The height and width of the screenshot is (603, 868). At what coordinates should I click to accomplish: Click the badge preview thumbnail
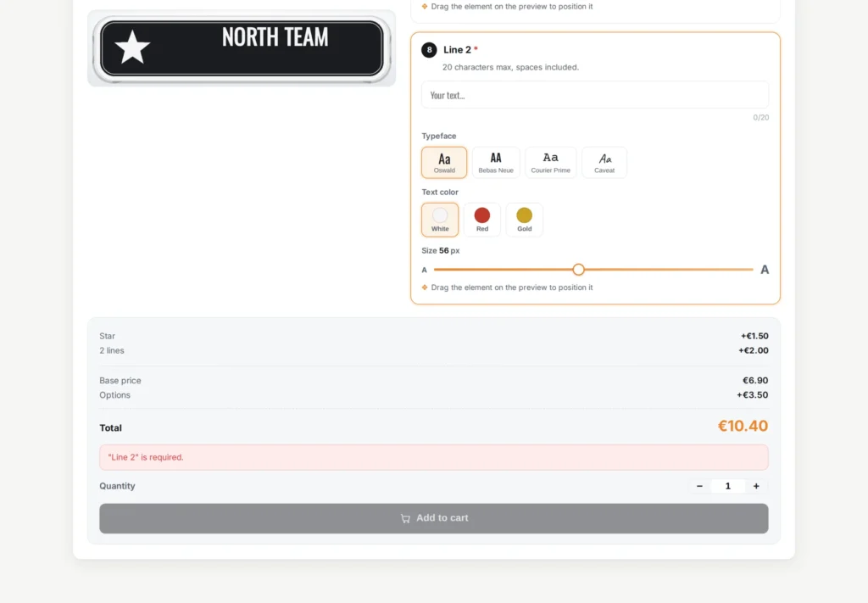[242, 48]
